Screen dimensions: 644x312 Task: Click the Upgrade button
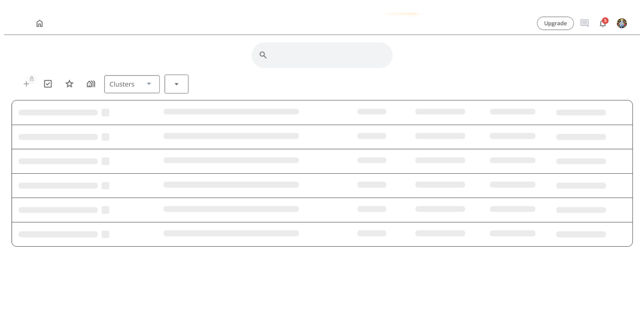click(x=555, y=23)
